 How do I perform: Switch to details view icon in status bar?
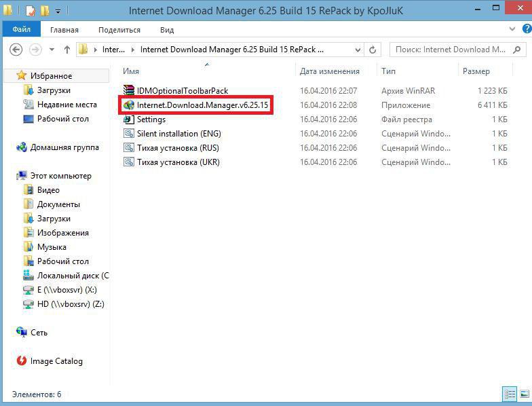coord(509,394)
